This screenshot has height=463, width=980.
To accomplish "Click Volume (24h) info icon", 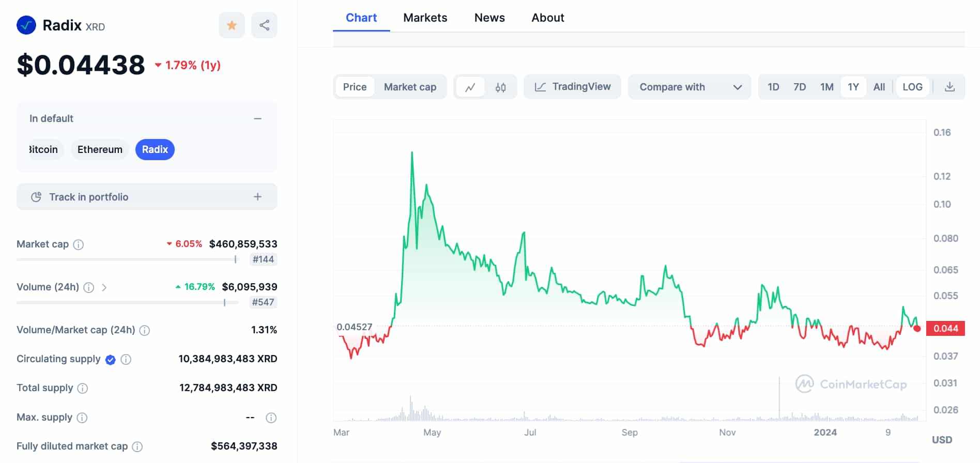I will click(x=89, y=287).
